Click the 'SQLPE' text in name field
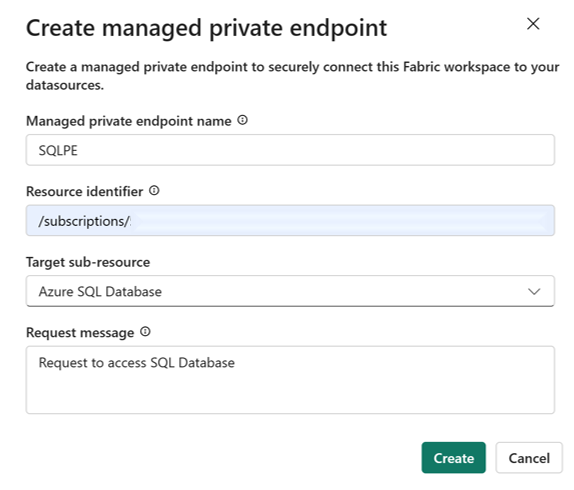The image size is (574, 490). 58,150
